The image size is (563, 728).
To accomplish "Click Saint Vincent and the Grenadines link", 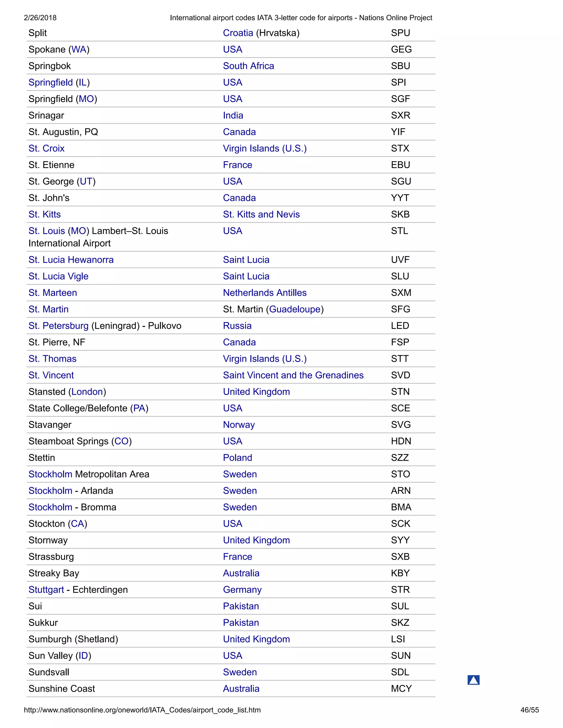I will click(x=293, y=375).
